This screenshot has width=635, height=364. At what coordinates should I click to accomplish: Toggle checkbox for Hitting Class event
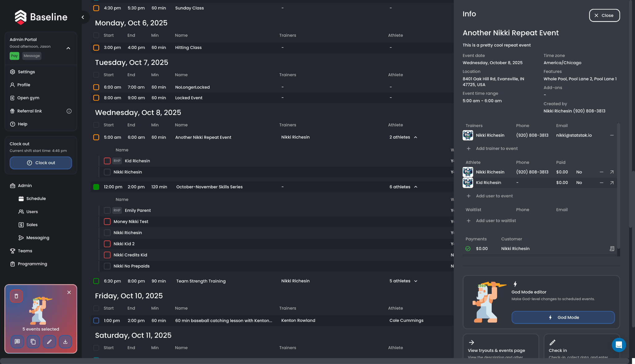(x=96, y=48)
